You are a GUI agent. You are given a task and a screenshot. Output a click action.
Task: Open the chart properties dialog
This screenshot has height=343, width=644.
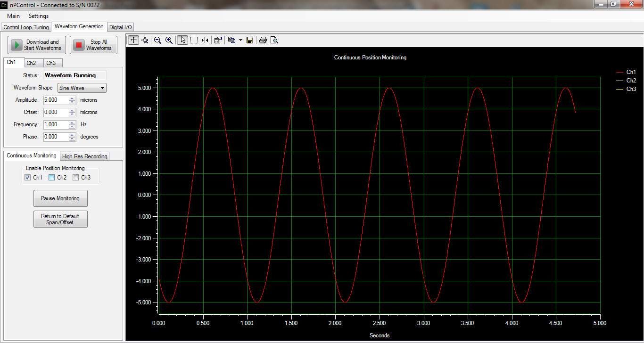click(218, 40)
